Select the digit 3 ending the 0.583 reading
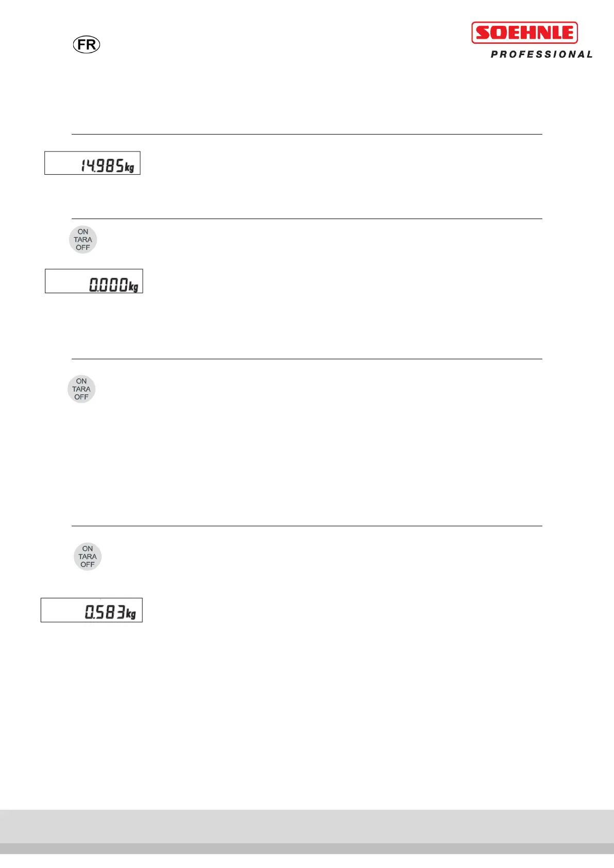This screenshot has height=868, width=614. coord(121,612)
